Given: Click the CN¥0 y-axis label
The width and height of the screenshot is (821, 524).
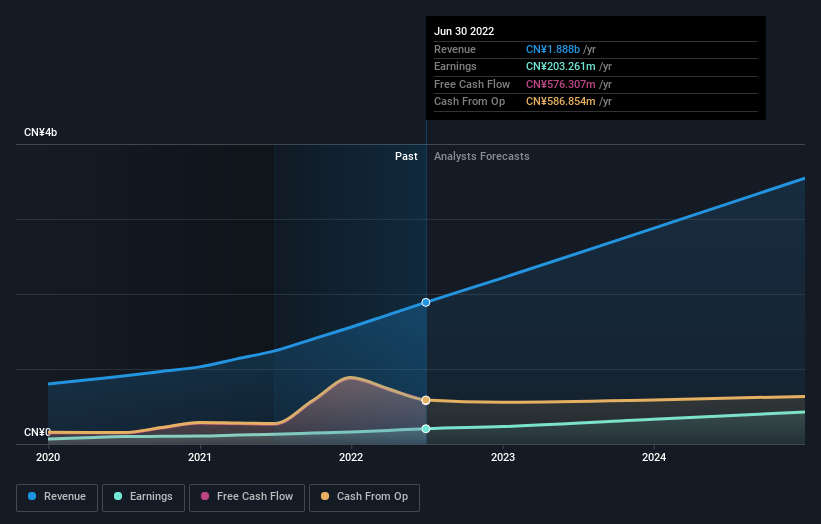Looking at the screenshot, I should tap(37, 432).
